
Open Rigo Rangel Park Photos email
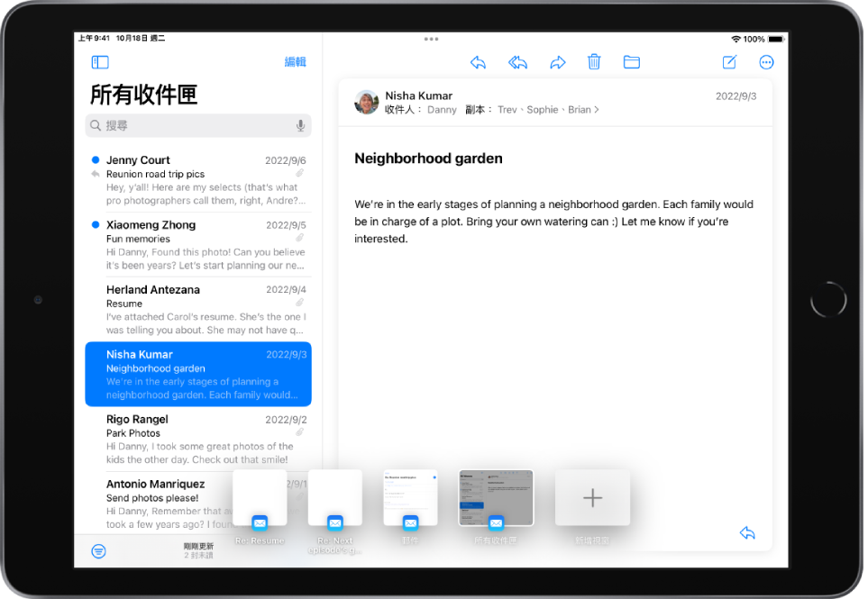click(x=198, y=439)
